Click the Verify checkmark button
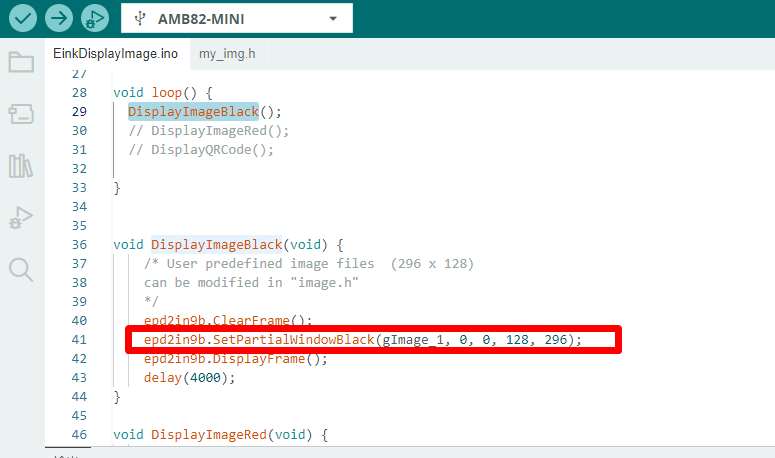Image resolution: width=775 pixels, height=458 pixels. tap(23, 18)
